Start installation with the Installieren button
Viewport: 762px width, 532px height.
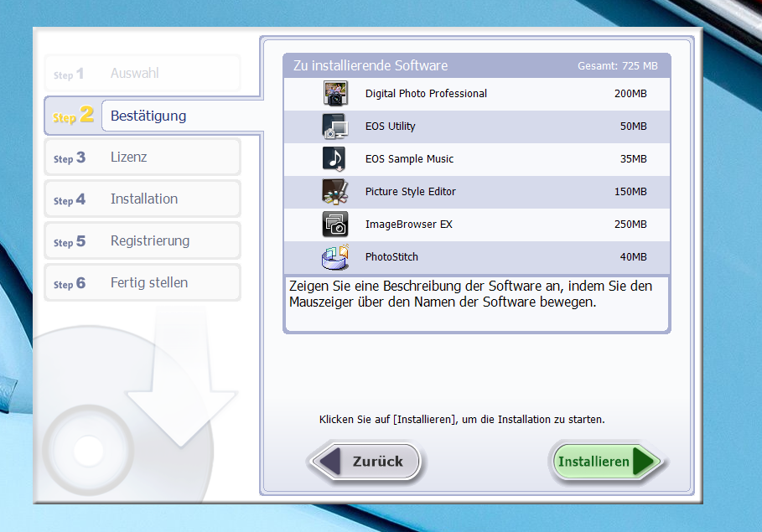pos(608,462)
